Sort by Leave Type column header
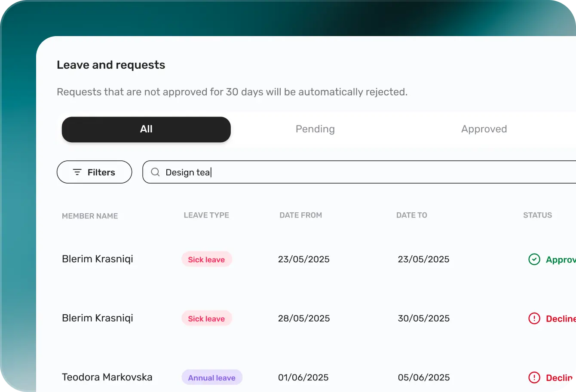The height and width of the screenshot is (392, 576). click(206, 215)
